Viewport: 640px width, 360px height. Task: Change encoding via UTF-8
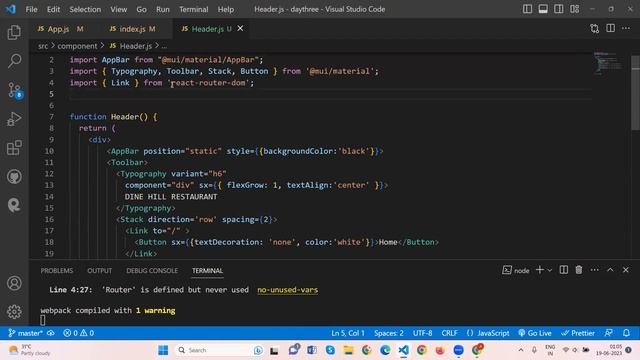422,333
